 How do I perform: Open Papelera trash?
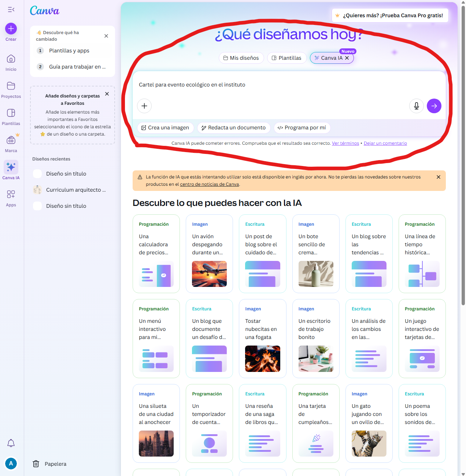pyautogui.click(x=50, y=464)
